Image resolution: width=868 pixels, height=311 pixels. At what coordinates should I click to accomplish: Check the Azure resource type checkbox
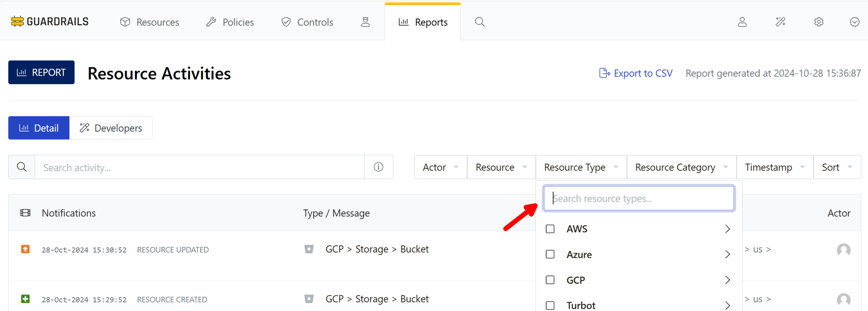coord(550,254)
